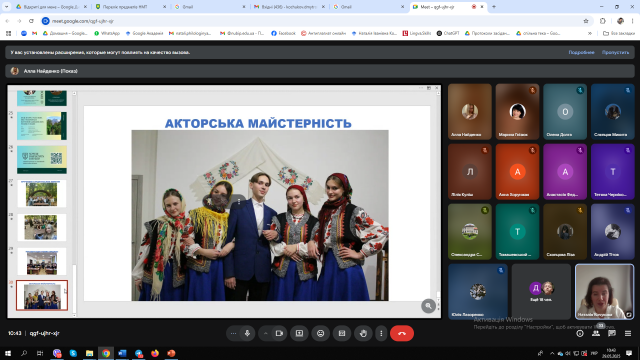Screen dimensions: 640x360
Task: Go back in browser
Action: 7,21
